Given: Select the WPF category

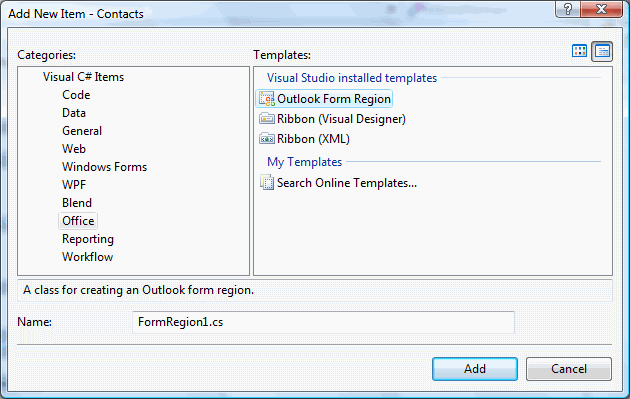Looking at the screenshot, I should pos(74,185).
